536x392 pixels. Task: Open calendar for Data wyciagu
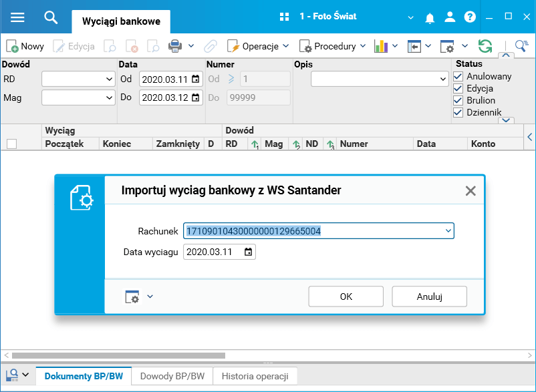coord(248,252)
